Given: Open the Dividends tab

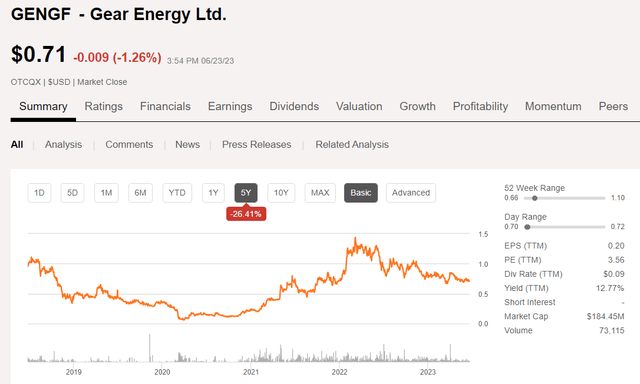Looking at the screenshot, I should (x=294, y=107).
